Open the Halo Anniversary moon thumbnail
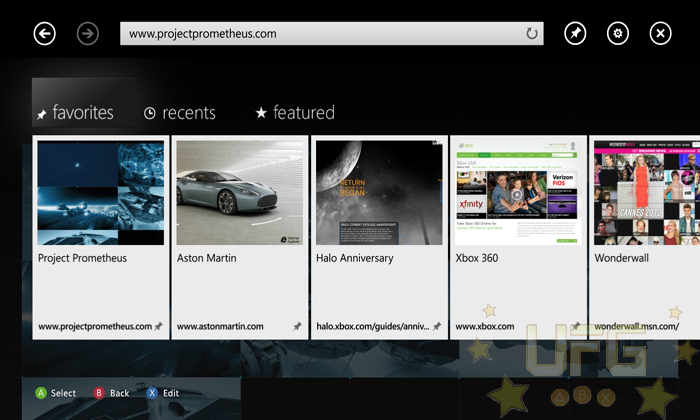 click(379, 193)
